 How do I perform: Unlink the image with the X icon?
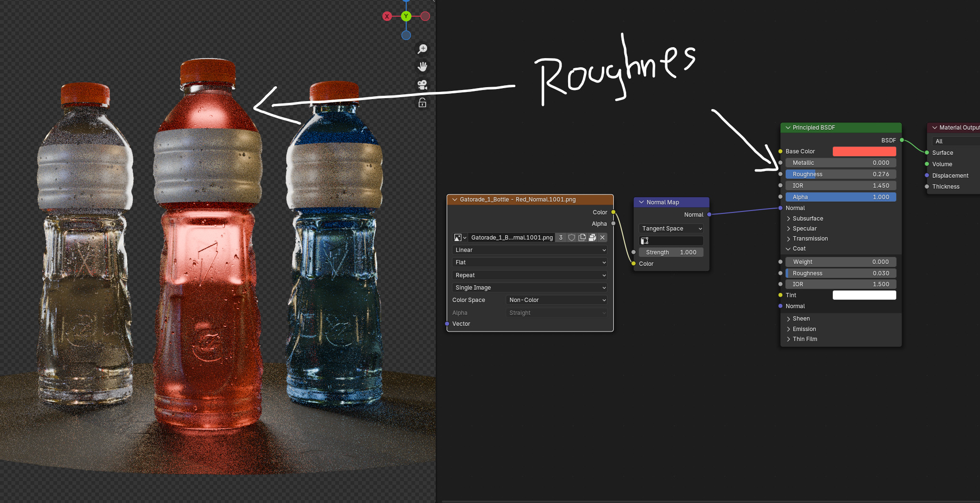602,238
